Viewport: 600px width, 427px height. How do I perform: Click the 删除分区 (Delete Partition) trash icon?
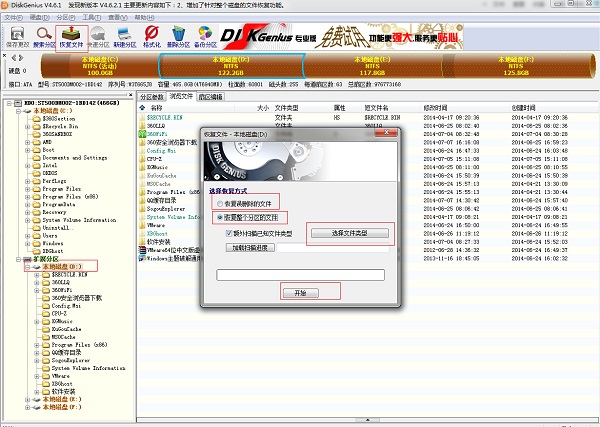[179, 38]
